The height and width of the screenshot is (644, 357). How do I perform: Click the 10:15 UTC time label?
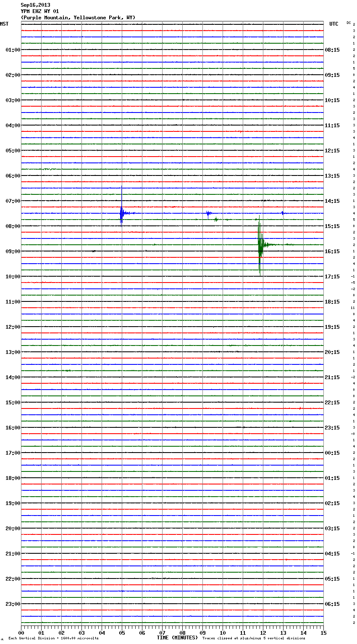coord(332,100)
